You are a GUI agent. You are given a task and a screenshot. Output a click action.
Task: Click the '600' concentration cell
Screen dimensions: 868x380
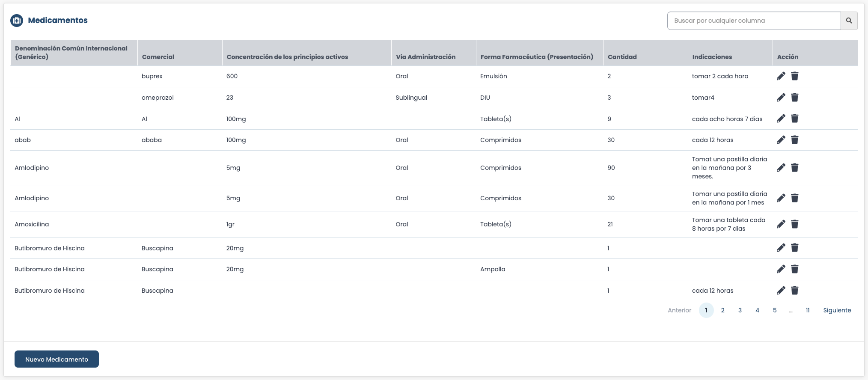pos(232,76)
